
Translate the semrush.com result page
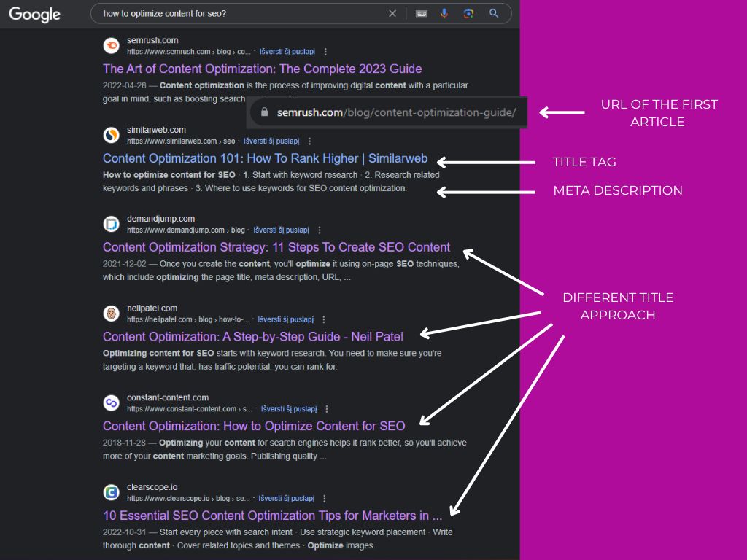(287, 52)
